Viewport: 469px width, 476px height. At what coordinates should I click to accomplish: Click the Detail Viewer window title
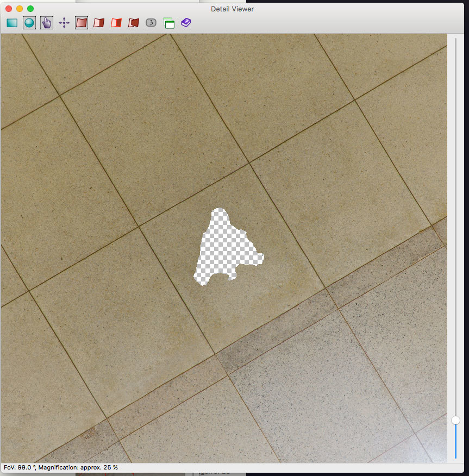(232, 9)
